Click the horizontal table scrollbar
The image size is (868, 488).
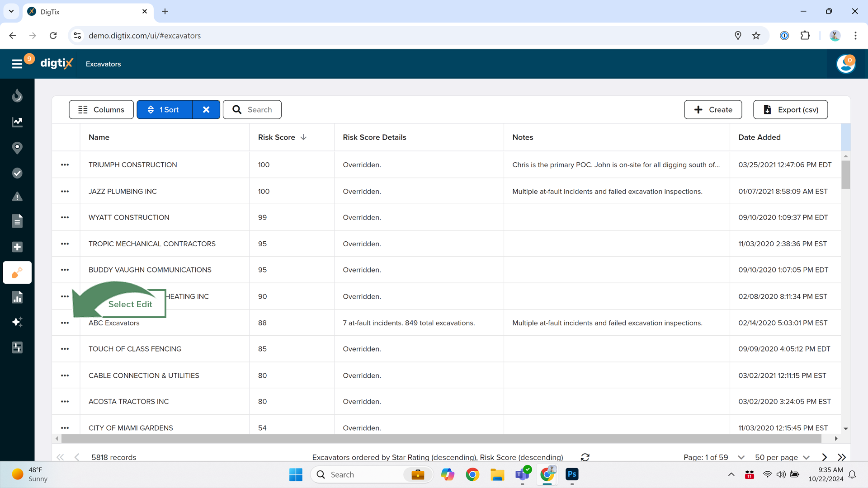click(x=441, y=439)
